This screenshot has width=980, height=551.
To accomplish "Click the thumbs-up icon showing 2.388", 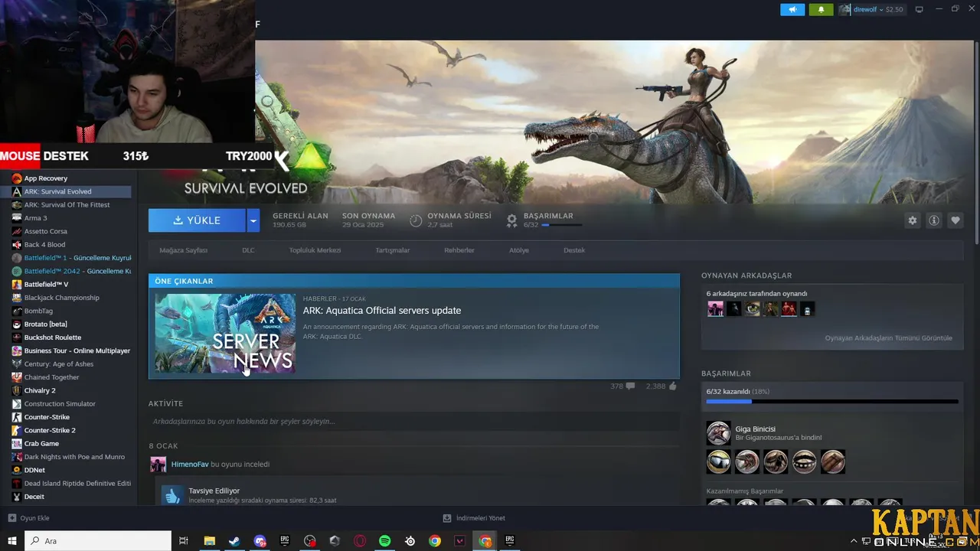I will (x=673, y=386).
